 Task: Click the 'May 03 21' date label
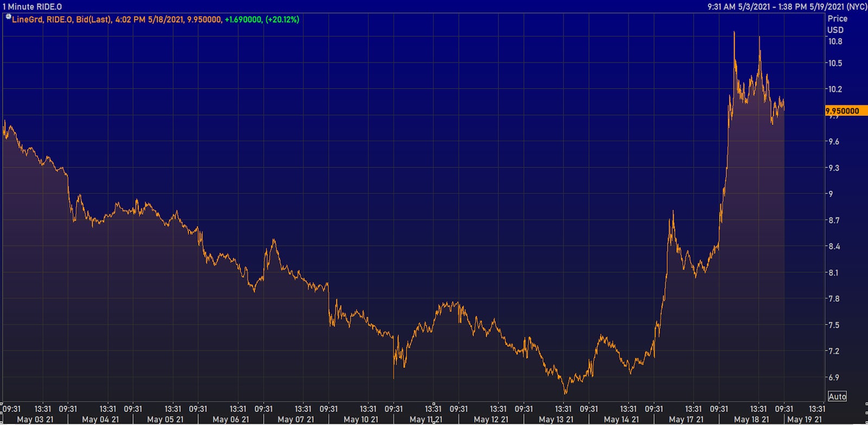point(35,420)
